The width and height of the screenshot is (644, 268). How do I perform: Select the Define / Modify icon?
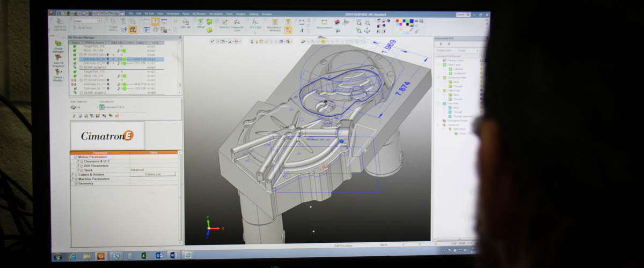(58, 73)
